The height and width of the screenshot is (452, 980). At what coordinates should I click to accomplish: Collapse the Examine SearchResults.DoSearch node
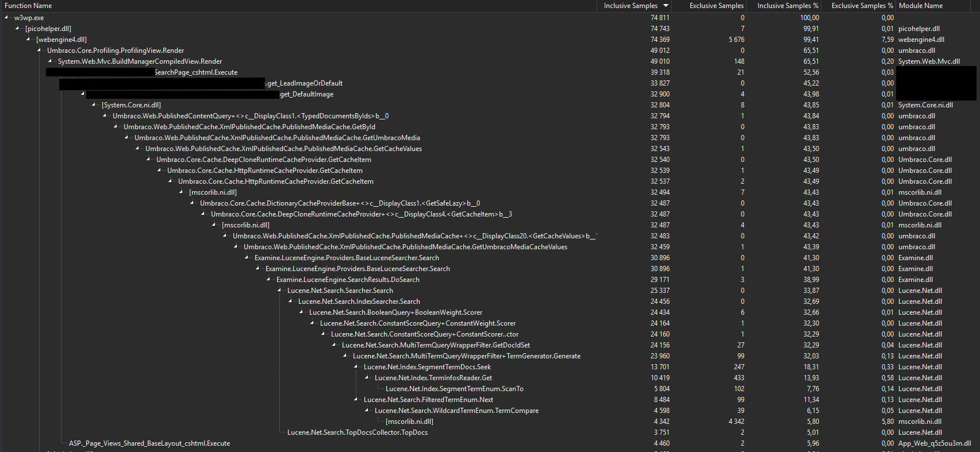coord(269,280)
